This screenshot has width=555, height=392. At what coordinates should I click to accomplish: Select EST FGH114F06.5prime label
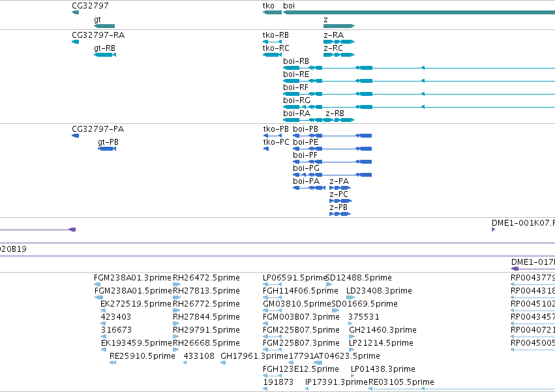(301, 291)
